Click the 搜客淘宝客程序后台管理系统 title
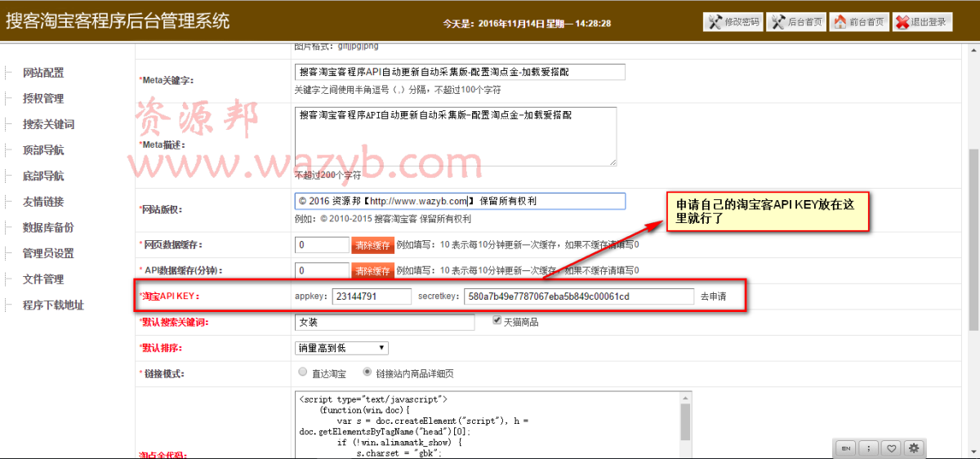Screen dimensions: 980x459 (118, 21)
